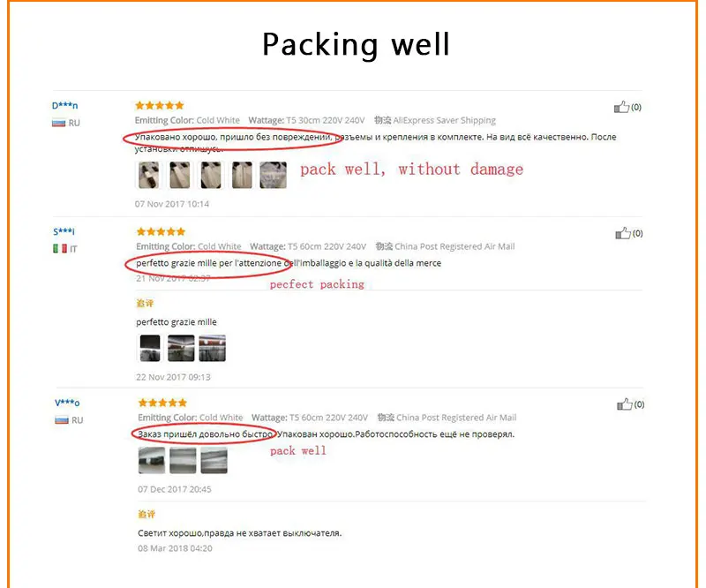Click thumbs-up icon on S***i's review

[x=623, y=233]
